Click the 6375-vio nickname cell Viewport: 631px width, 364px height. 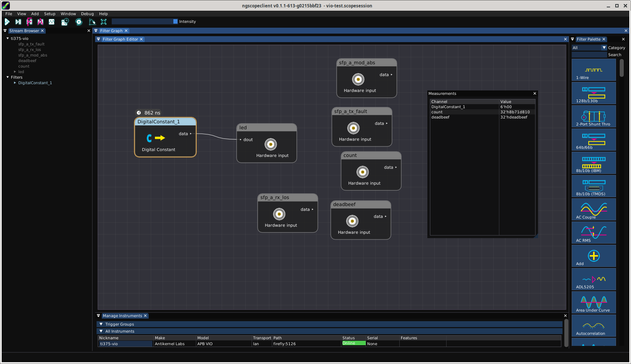click(x=125, y=343)
